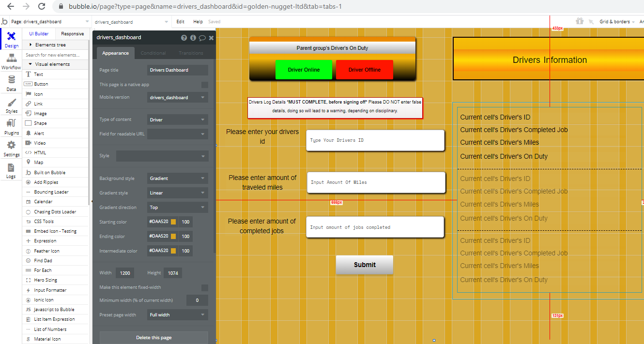Select the Video element icon
This screenshot has width=644, height=344.
[x=28, y=143]
